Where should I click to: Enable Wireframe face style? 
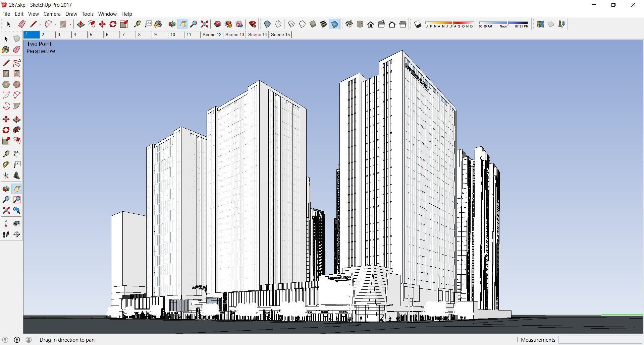(291, 24)
